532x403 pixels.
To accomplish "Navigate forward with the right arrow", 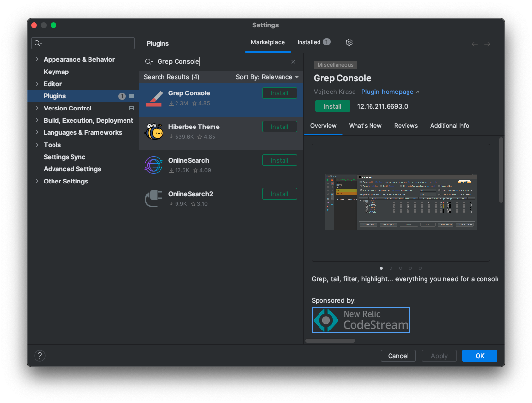I will 487,44.
